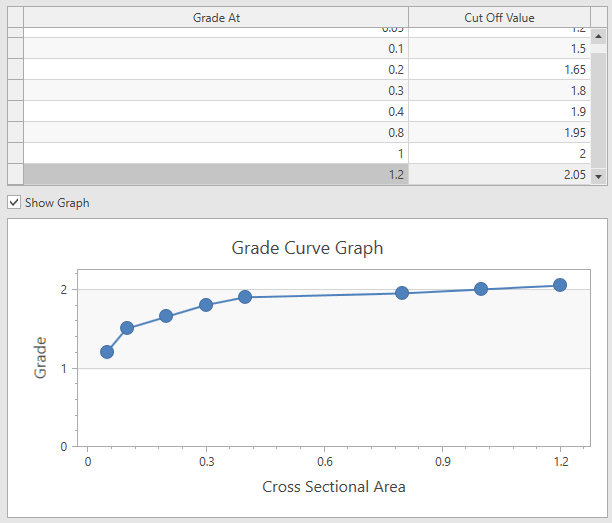This screenshot has height=523, width=612.
Task: Click the select-all corner cell of the table
Action: [x=15, y=17]
